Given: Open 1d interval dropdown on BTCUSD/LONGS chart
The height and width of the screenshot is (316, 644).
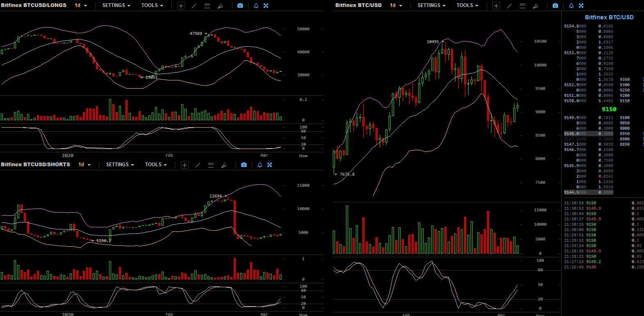Looking at the screenshot, I should point(81,5).
